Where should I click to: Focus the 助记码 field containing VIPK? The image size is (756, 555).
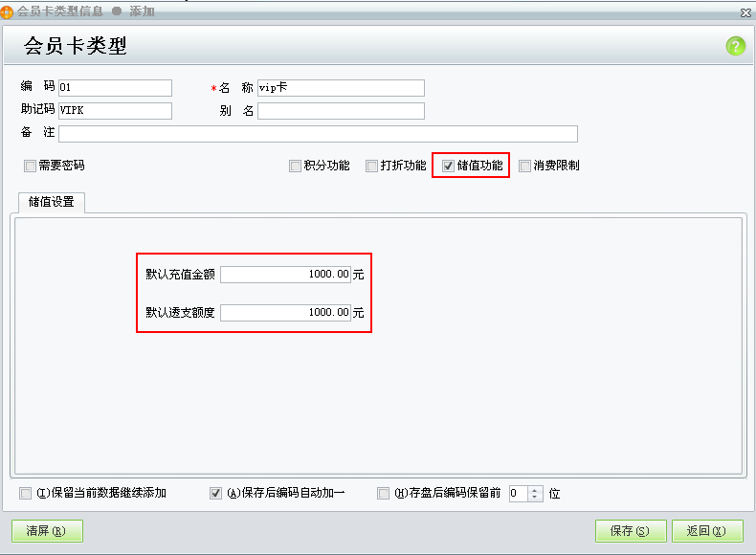click(x=115, y=110)
